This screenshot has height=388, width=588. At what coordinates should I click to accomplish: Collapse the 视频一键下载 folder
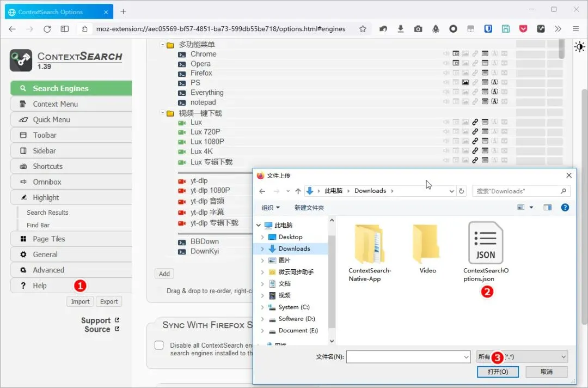point(162,113)
